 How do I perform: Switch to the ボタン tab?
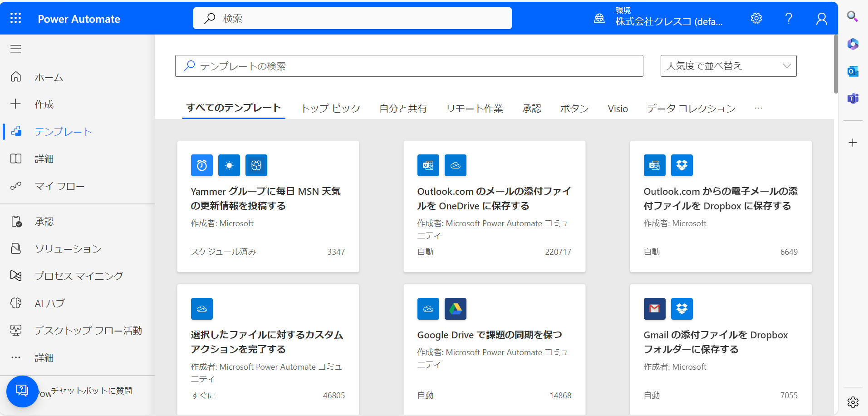coord(574,109)
